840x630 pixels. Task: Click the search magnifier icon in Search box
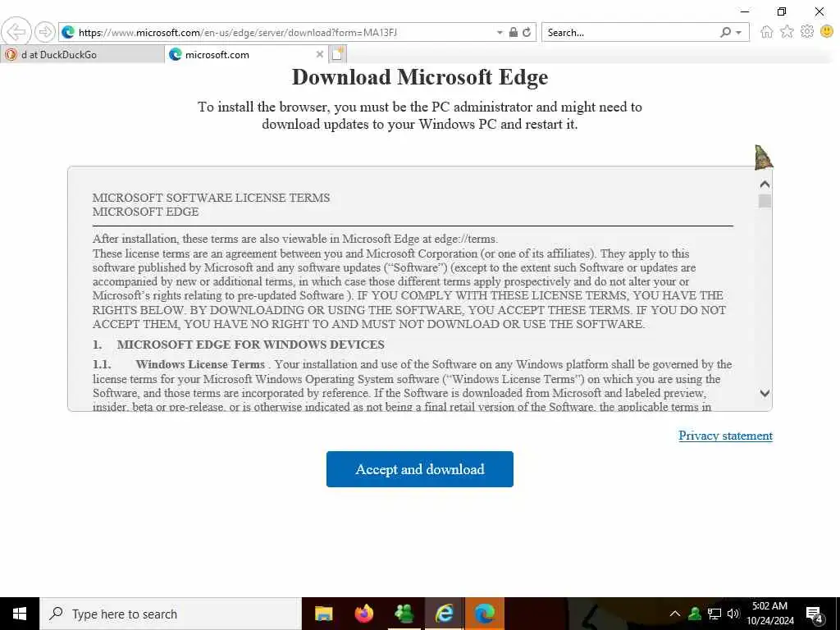pos(725,32)
